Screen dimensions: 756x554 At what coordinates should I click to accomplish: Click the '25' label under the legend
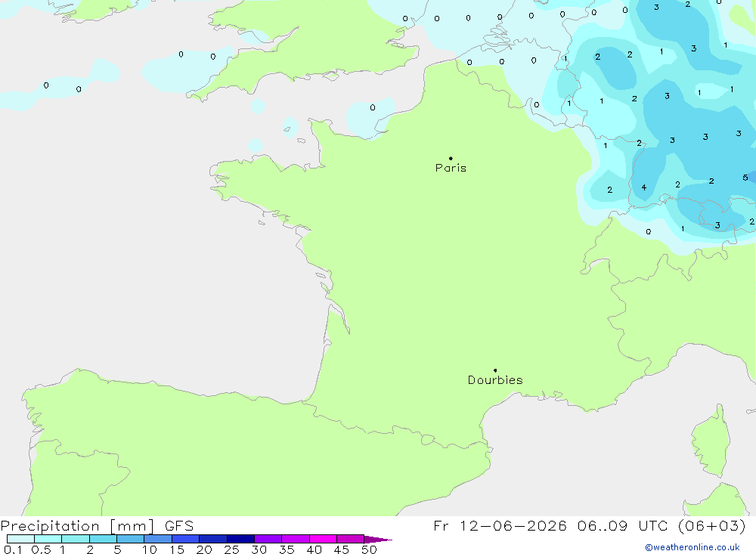click(232, 549)
